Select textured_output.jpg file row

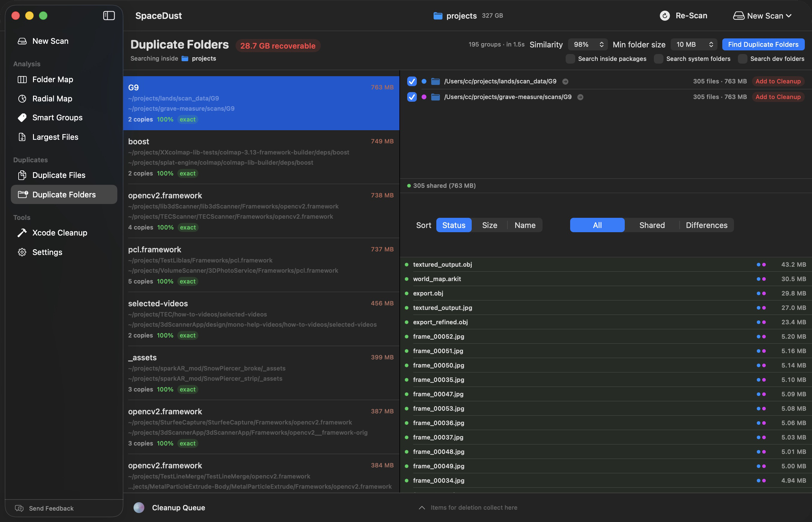pyautogui.click(x=606, y=308)
